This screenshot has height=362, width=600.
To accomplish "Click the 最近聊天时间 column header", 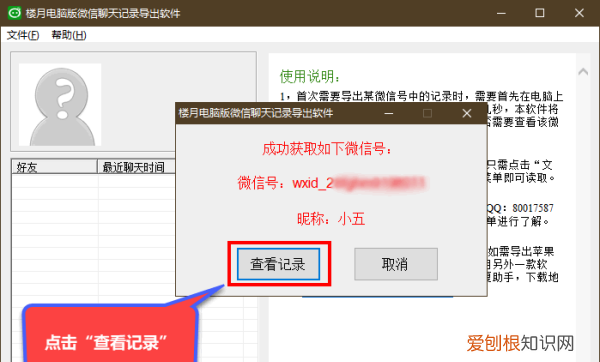I will (x=137, y=167).
